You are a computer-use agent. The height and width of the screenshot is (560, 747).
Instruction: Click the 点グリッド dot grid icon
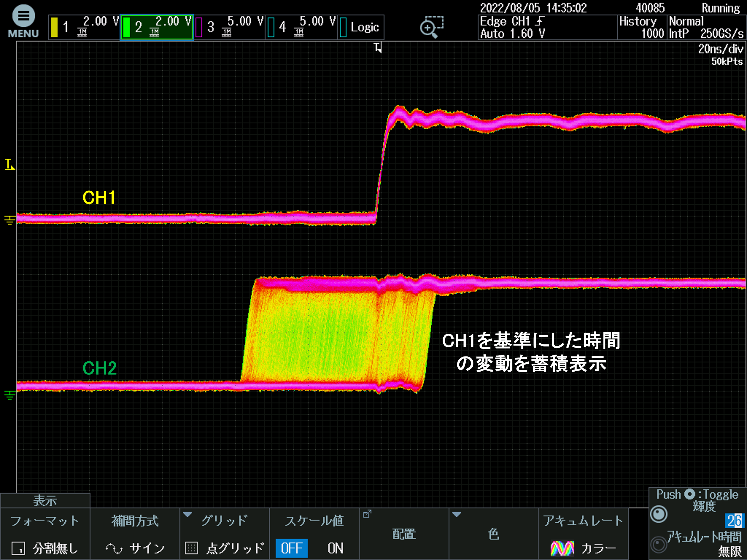pos(192,548)
